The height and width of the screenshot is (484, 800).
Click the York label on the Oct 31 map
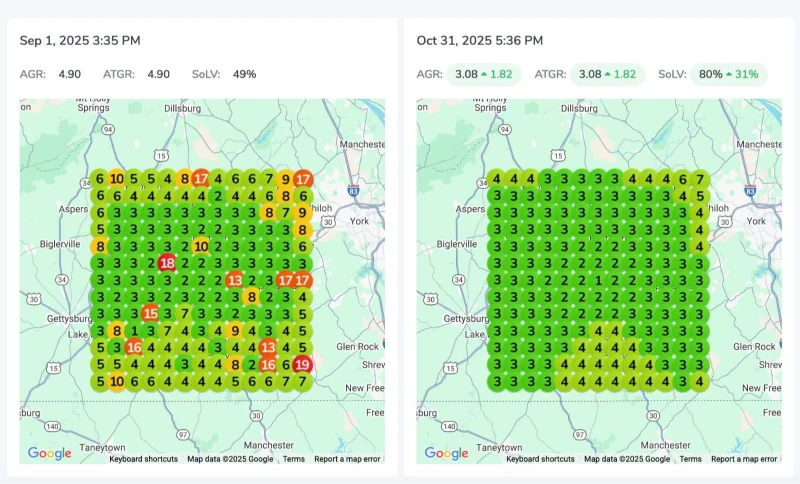[756, 221]
